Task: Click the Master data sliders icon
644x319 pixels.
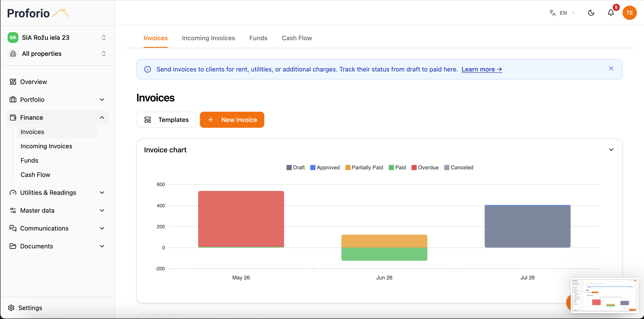Action: [x=13, y=210]
